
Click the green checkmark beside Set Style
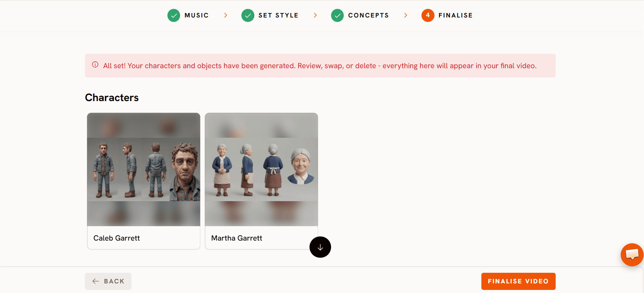248,15
